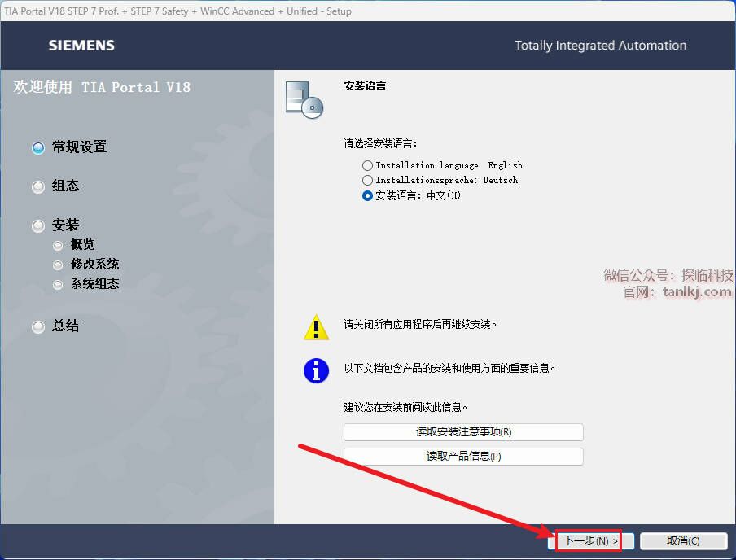This screenshot has height=560, width=736.
Task: Select the 概览 sub-step bullet
Action: tap(58, 246)
